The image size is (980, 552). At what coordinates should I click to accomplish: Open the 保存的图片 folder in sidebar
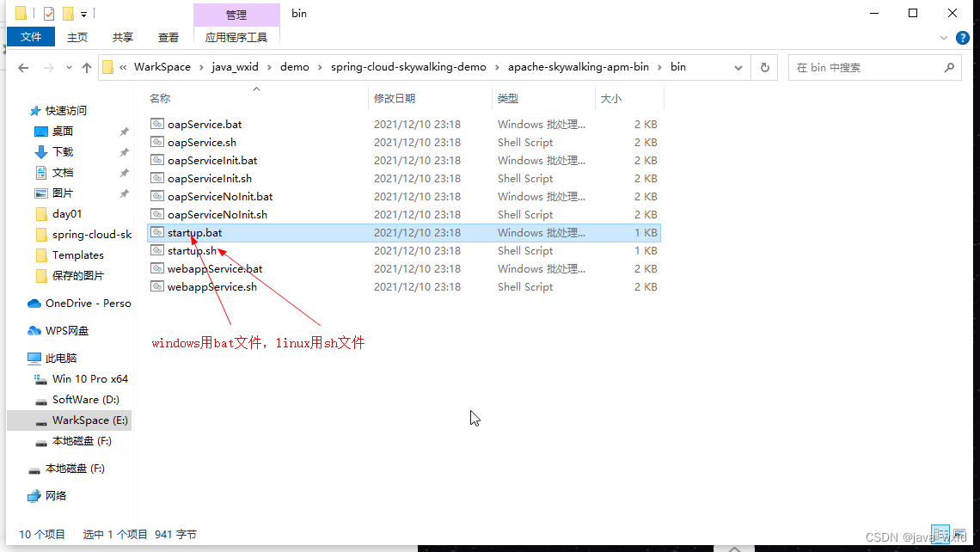click(78, 276)
